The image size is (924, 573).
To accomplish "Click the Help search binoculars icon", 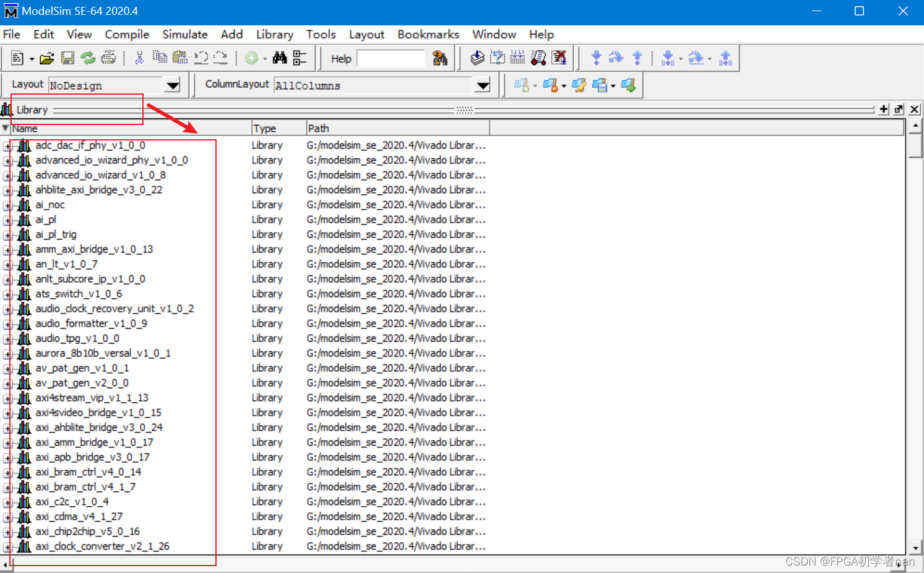I will tap(440, 59).
